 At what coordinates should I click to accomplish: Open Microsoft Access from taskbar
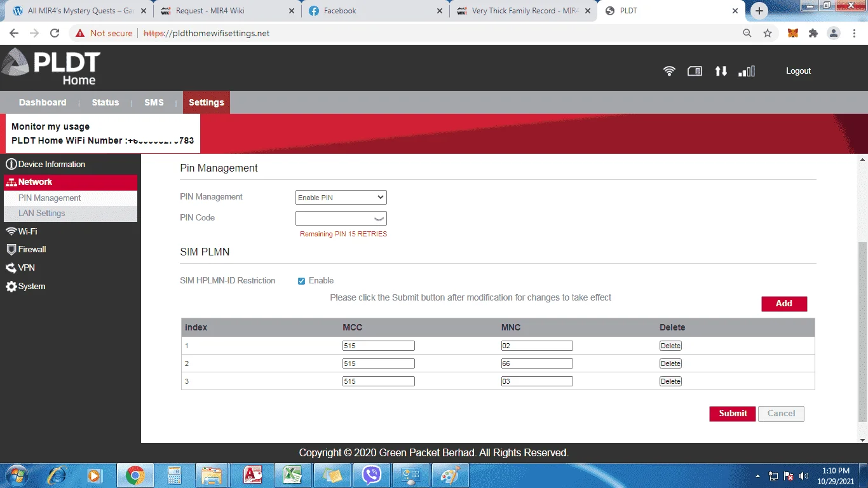pos(253,475)
